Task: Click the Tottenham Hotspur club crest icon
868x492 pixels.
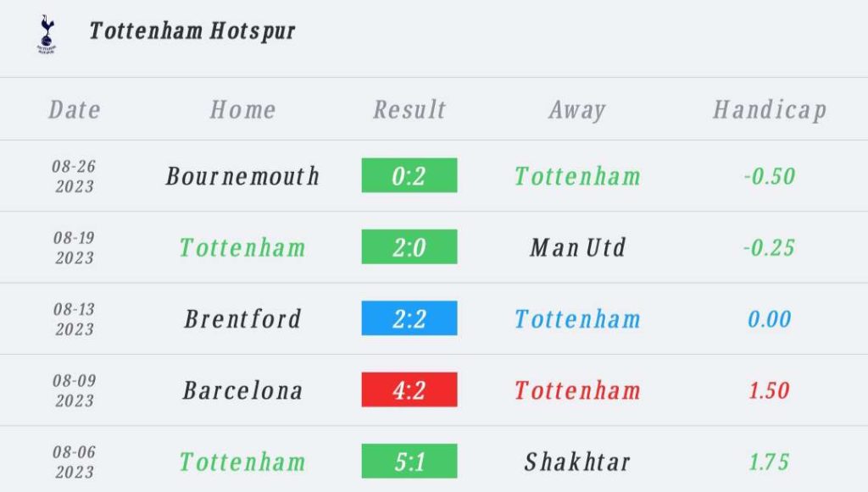Action: [47, 34]
